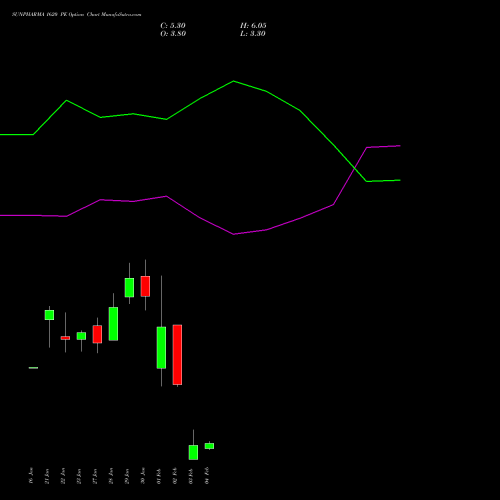The height and width of the screenshot is (500, 500).
Task: Click the 03 Feb date label
Action: click(191, 476)
